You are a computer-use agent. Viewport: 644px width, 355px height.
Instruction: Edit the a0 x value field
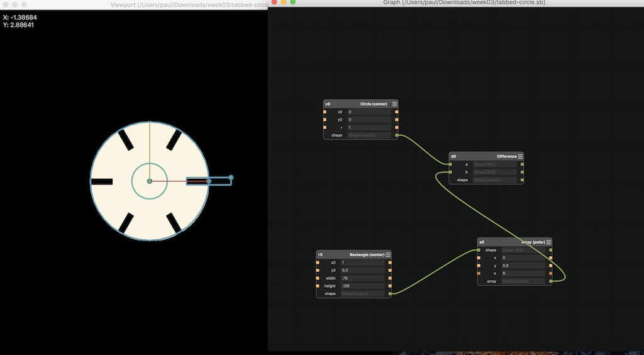pos(523,257)
